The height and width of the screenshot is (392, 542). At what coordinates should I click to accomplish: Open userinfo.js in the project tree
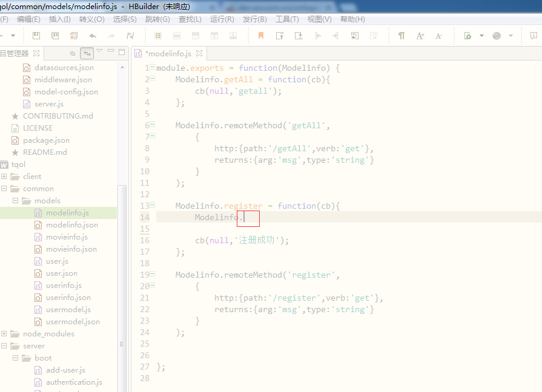64,286
